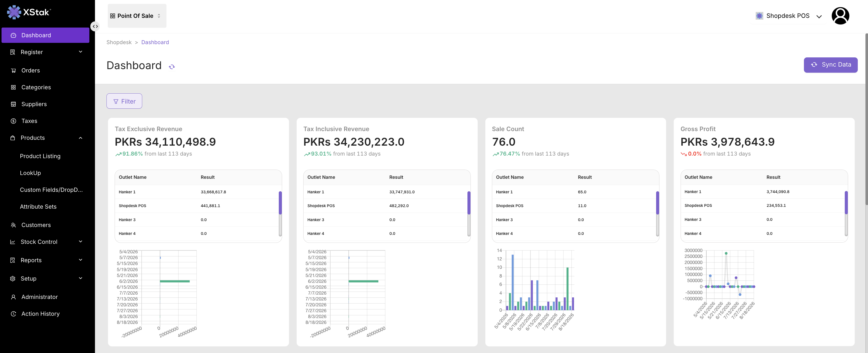
Task: Click the Shopdesk breadcrumb link
Action: coord(119,42)
